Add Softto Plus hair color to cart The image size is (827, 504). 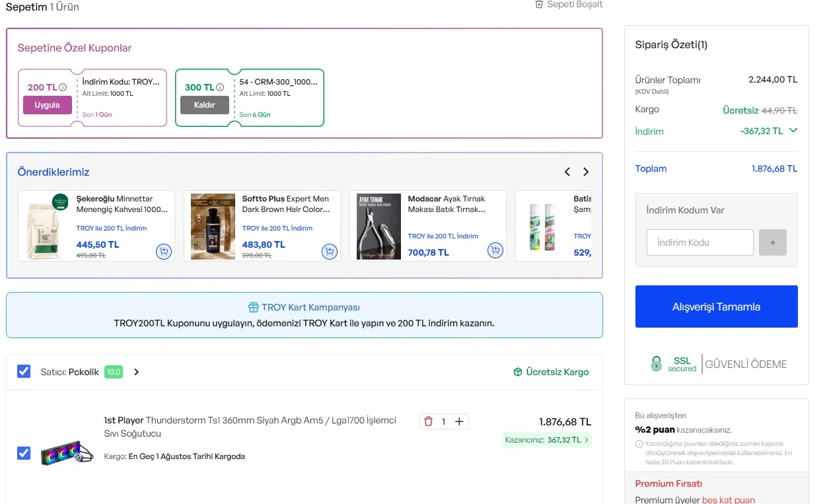coord(329,251)
